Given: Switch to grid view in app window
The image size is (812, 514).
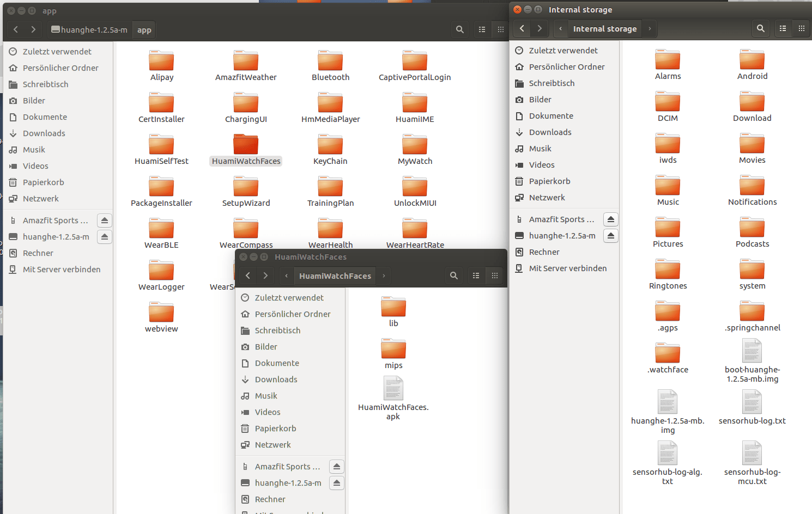Looking at the screenshot, I should [x=500, y=29].
